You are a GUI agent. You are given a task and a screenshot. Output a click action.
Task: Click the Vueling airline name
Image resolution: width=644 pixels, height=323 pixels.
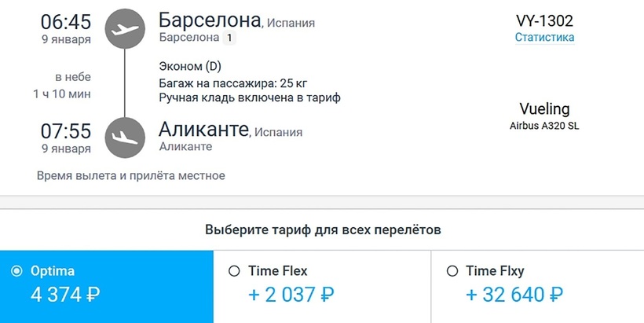544,109
